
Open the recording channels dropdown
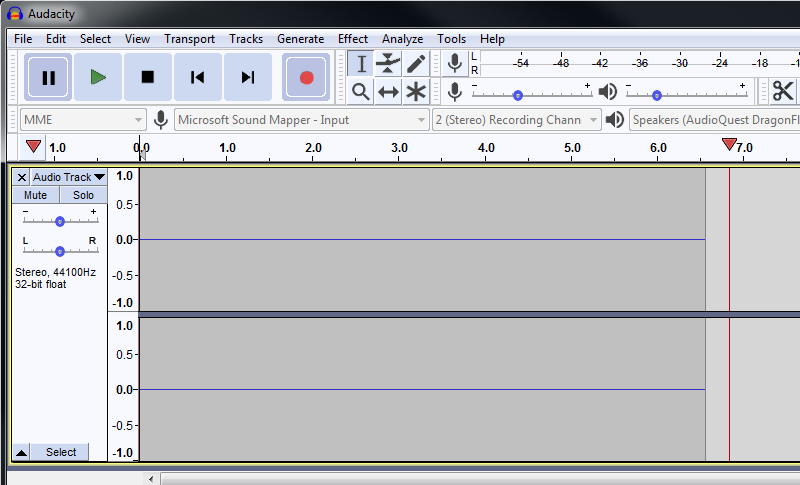516,120
